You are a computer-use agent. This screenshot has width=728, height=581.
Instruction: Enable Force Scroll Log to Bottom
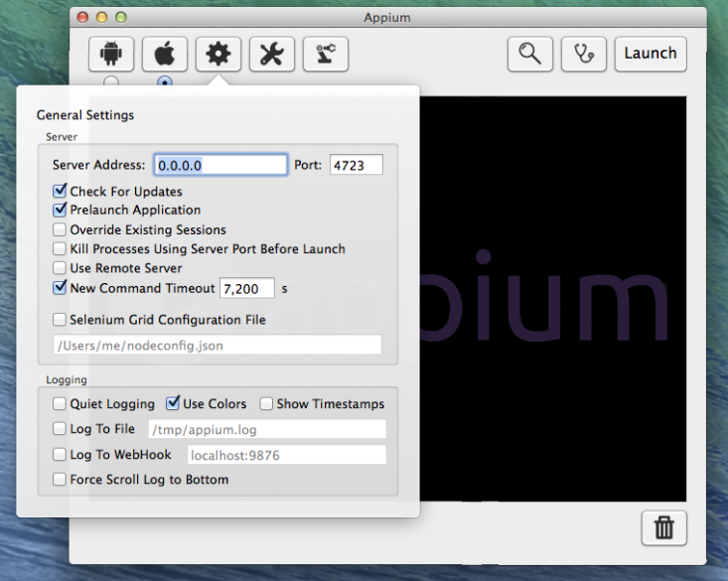(60, 480)
